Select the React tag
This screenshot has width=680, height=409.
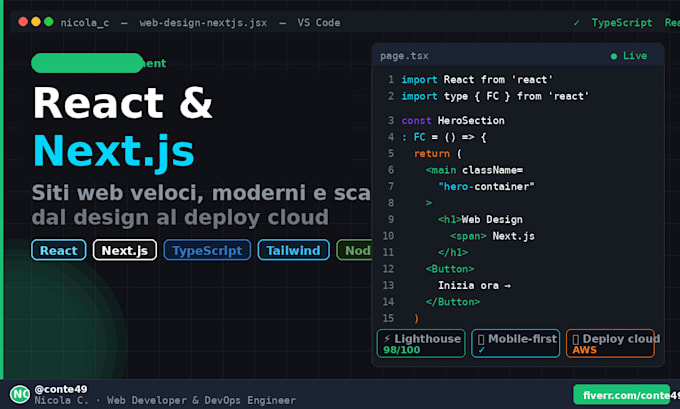coord(59,250)
